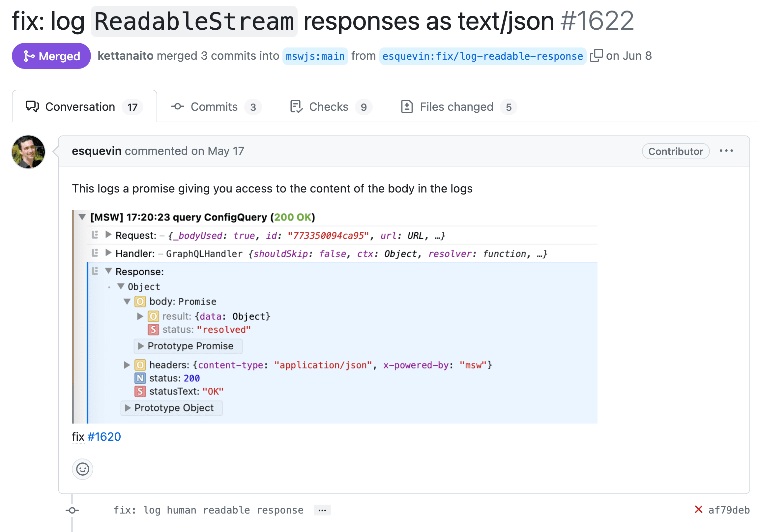Click the commit node icon beside af79deb
This screenshot has width=758, height=532.
[72, 510]
